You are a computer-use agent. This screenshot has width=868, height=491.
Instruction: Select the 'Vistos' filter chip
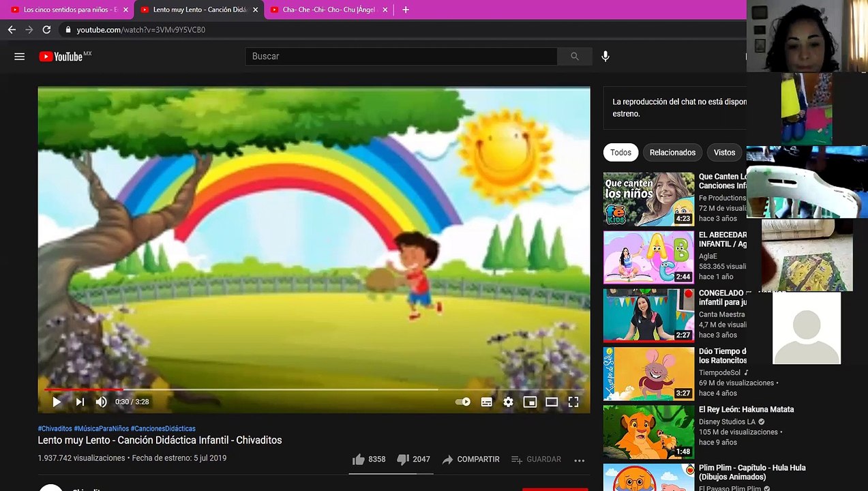[x=724, y=153]
